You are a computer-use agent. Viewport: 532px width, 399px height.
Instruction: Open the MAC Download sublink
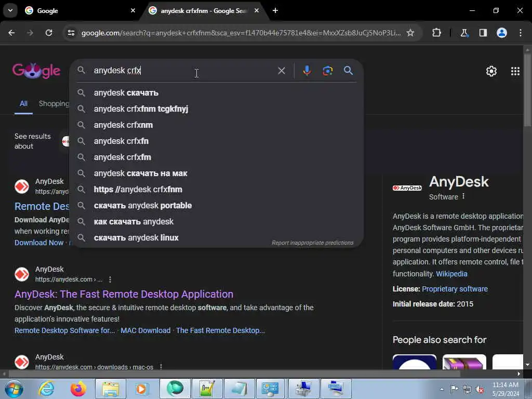pyautogui.click(x=145, y=330)
